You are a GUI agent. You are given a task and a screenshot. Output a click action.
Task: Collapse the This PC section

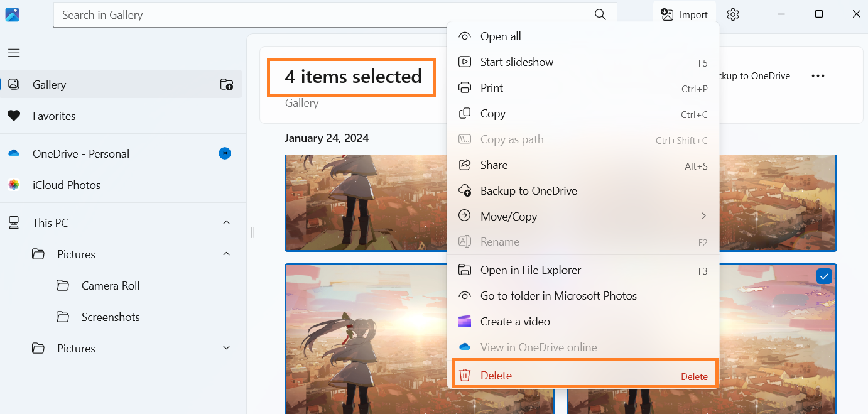[226, 222]
